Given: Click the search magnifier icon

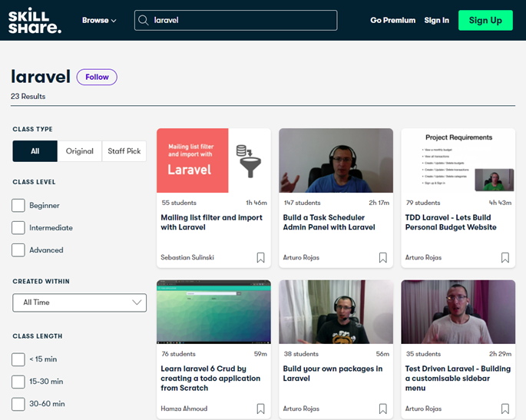Looking at the screenshot, I should 144,20.
